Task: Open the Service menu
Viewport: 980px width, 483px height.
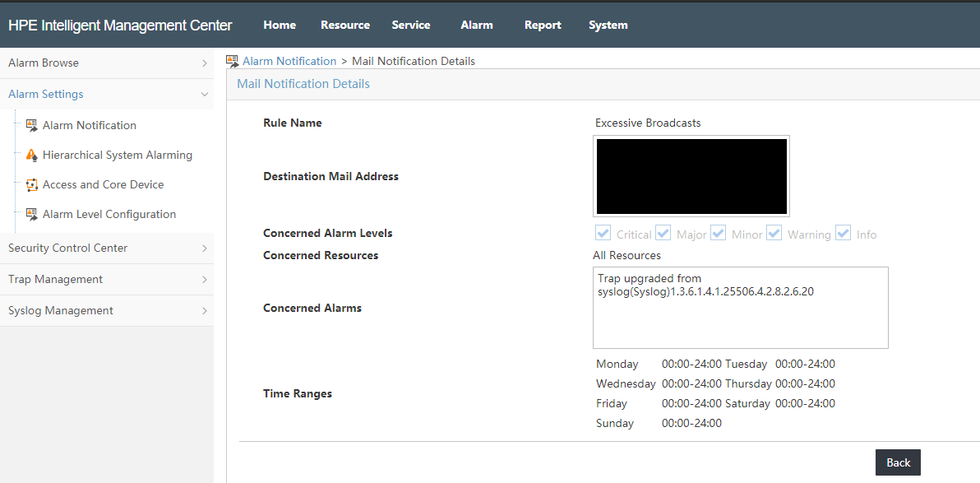Action: pos(410,25)
